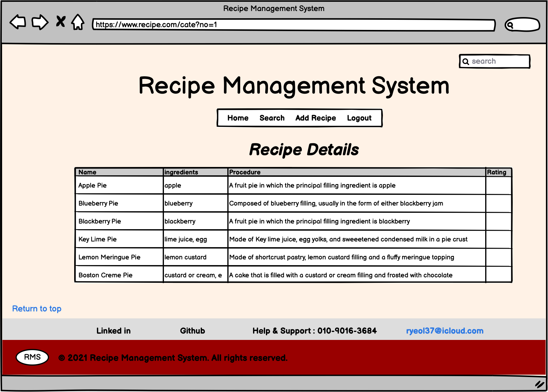Click the browser forward arrow icon
Screen dimensions: 548x392
(40, 22)
